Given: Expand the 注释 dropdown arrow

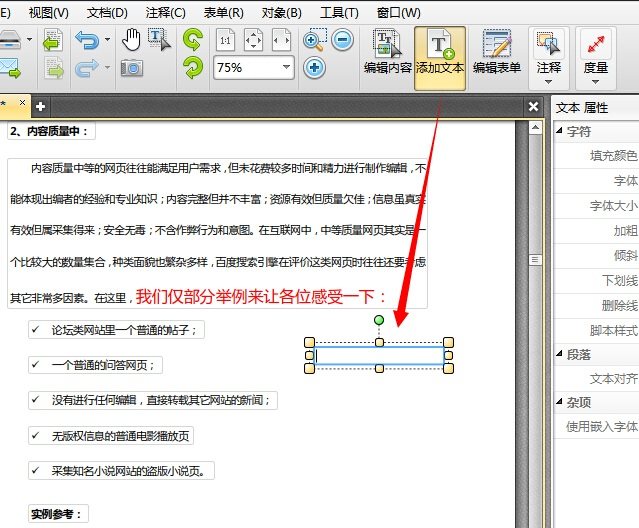Looking at the screenshot, I should point(549,82).
